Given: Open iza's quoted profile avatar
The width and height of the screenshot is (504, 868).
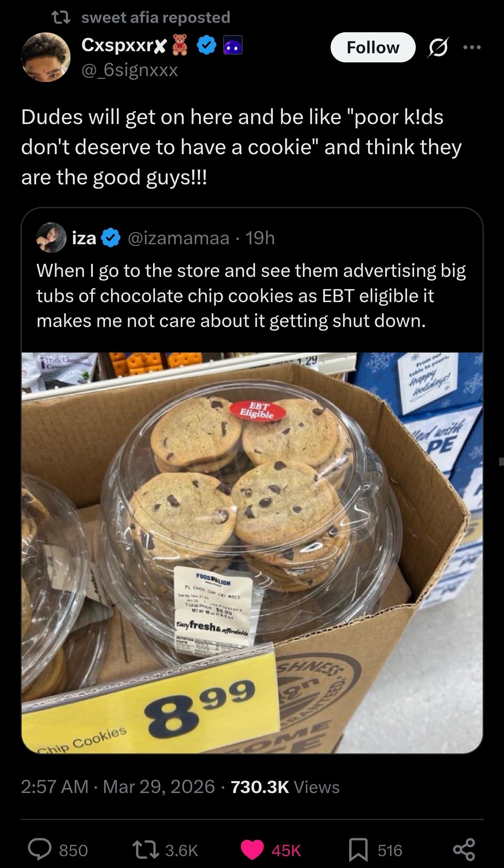Looking at the screenshot, I should (51, 238).
